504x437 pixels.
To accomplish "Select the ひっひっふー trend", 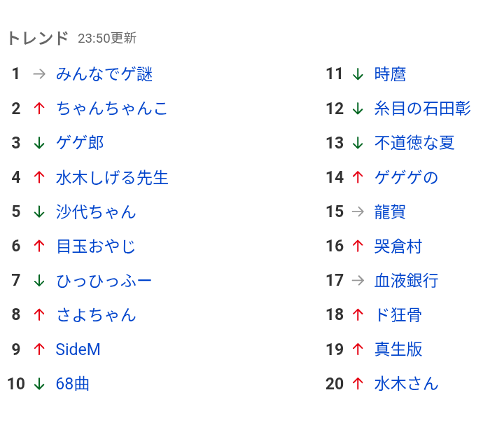I will 104,281.
